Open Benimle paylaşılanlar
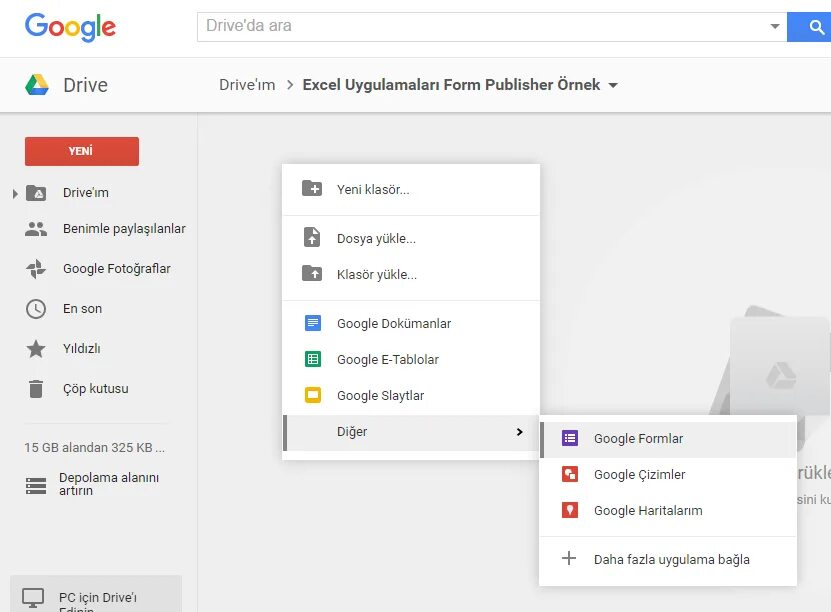Image resolution: width=831 pixels, height=612 pixels. 124,229
